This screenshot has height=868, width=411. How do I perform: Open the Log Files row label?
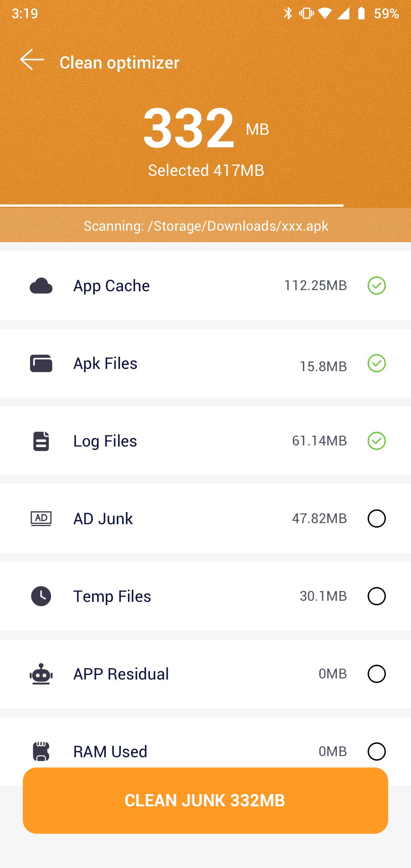pos(105,441)
